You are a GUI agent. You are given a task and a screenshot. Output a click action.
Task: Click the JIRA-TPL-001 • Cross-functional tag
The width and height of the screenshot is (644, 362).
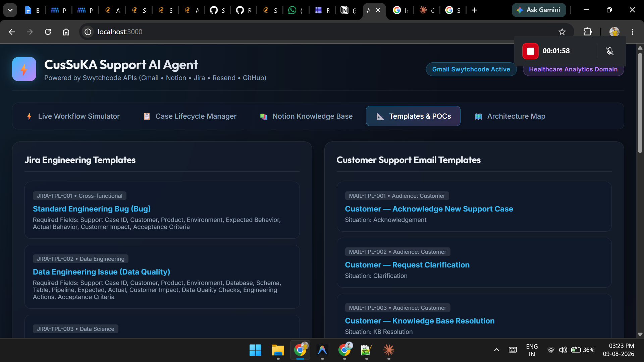[x=79, y=196]
